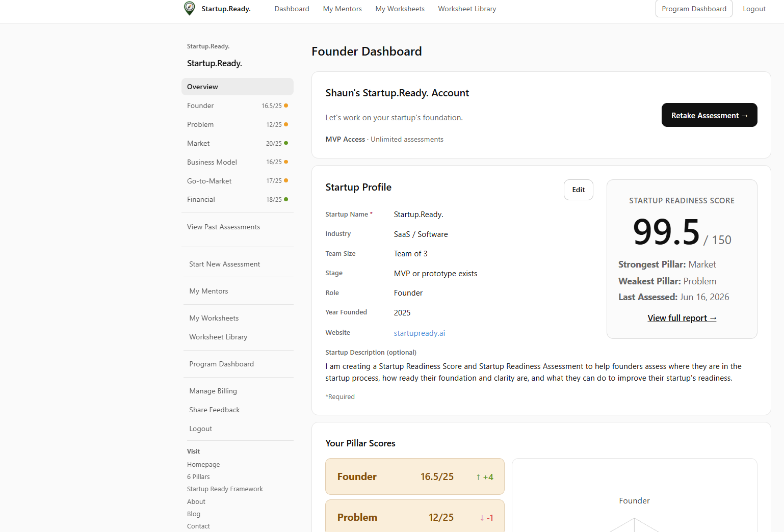The height and width of the screenshot is (532, 784).
Task: Visit the Homepage link in sidebar
Action: pos(203,464)
